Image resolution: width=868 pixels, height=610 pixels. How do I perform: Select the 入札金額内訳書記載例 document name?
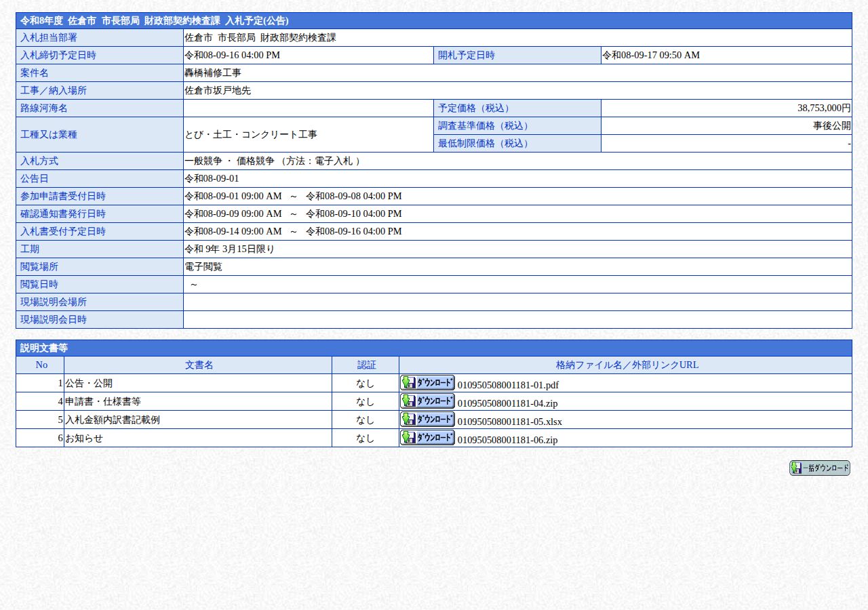(x=113, y=420)
